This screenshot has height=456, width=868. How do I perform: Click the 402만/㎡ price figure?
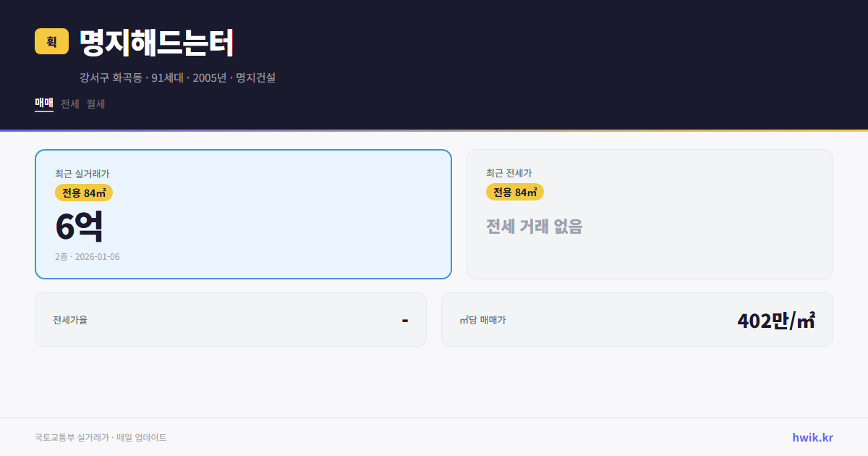point(777,319)
